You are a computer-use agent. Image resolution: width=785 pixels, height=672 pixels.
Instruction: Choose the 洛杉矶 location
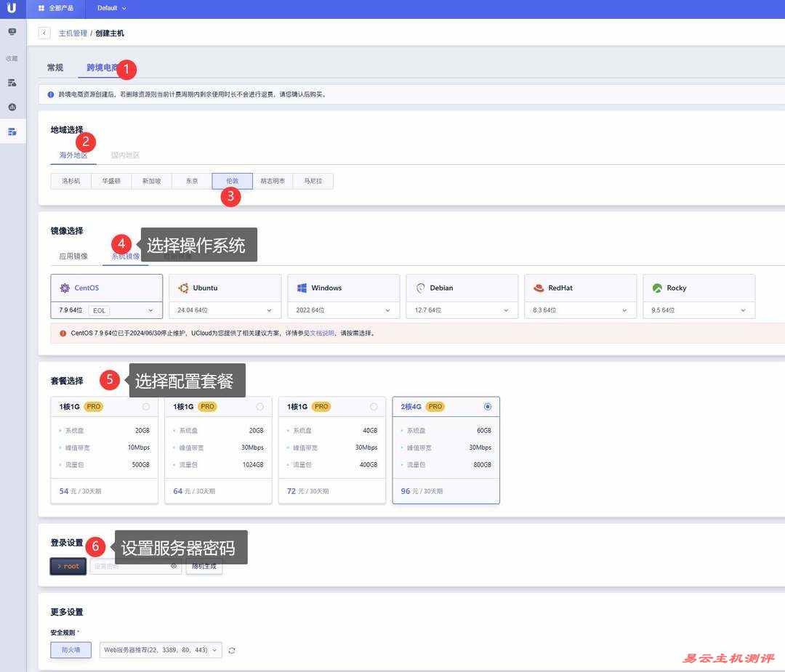click(71, 181)
